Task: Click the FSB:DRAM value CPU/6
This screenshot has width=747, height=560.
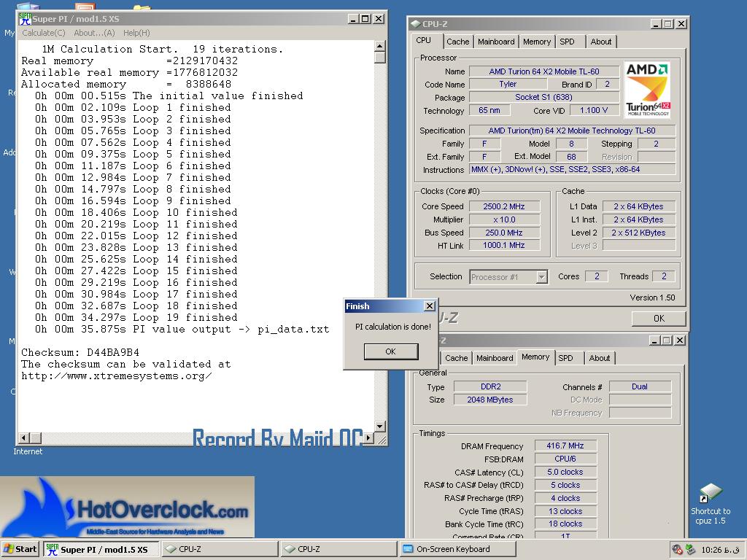Action: [565, 459]
